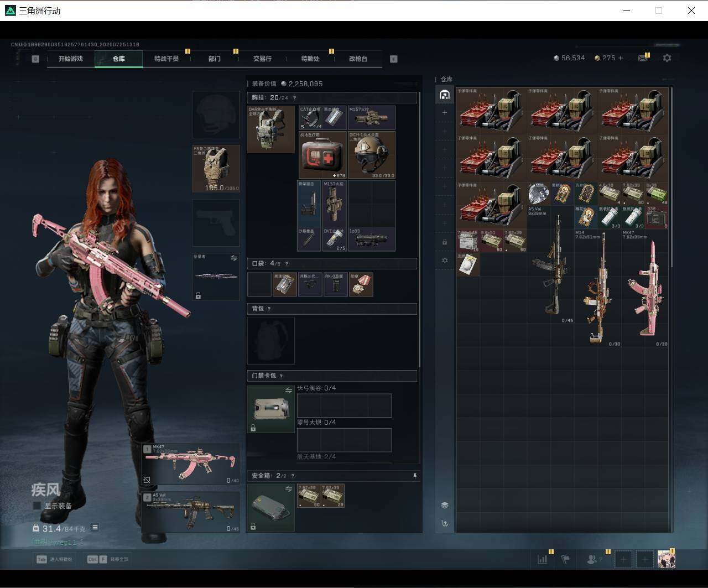Click the sort icon at warehouse sidebar bottom
The height and width of the screenshot is (588, 708).
(x=445, y=523)
